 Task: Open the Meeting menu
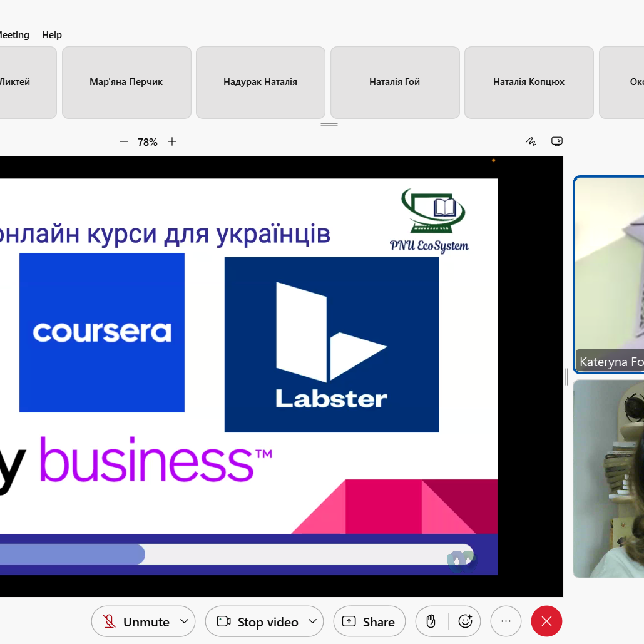[14, 35]
